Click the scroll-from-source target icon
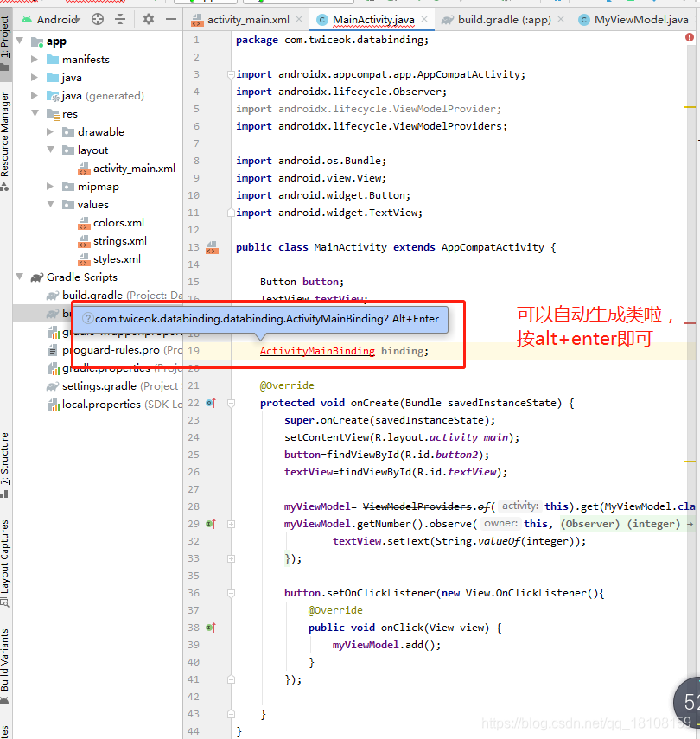700x739 pixels. 98,19
